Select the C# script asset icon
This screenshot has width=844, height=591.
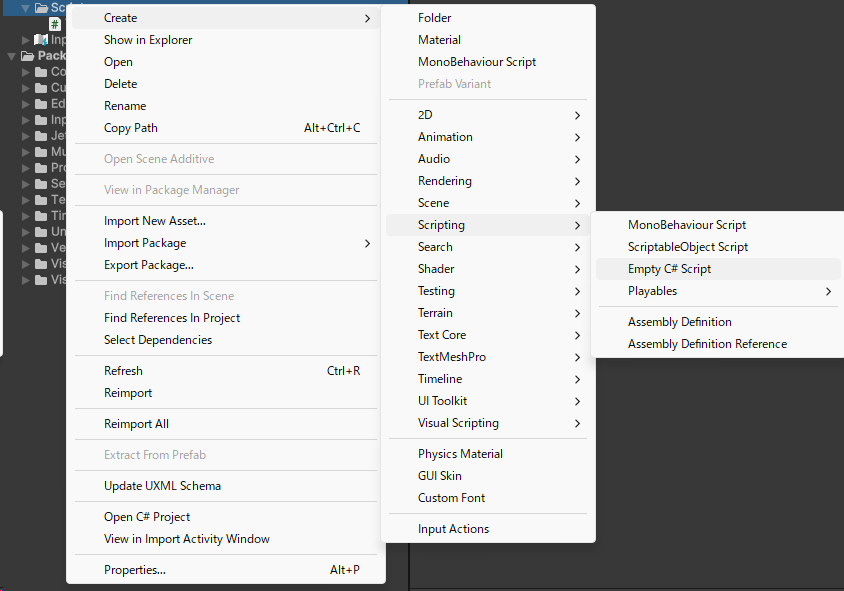click(x=55, y=23)
